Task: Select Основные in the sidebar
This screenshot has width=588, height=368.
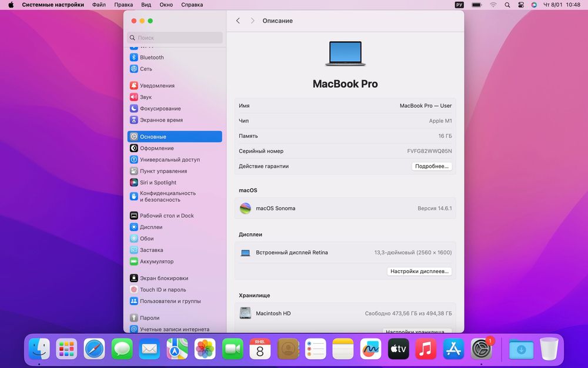Action: [x=175, y=137]
